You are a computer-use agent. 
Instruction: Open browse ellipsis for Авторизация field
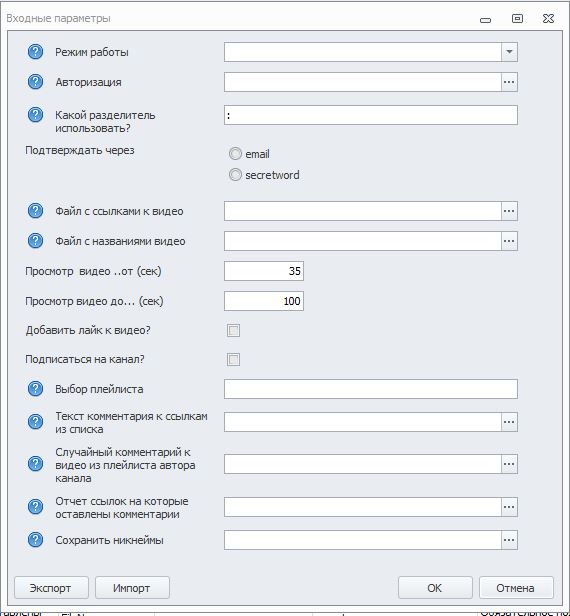[509, 82]
